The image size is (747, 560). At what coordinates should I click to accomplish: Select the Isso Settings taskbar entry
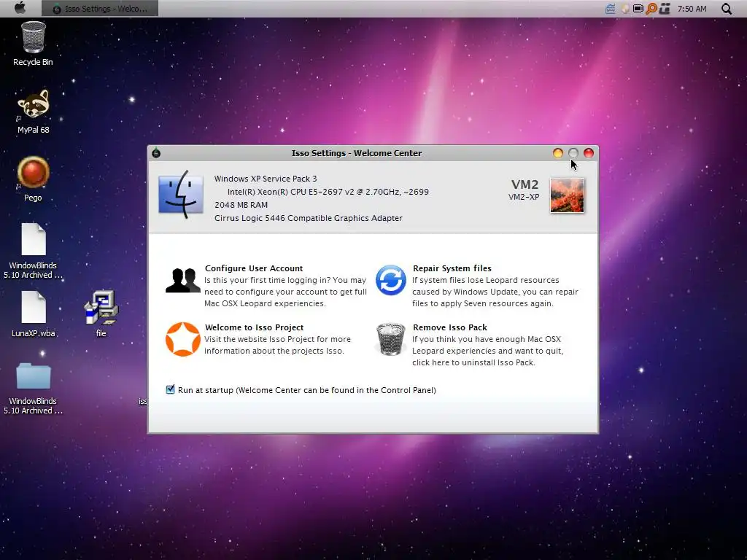[100, 9]
